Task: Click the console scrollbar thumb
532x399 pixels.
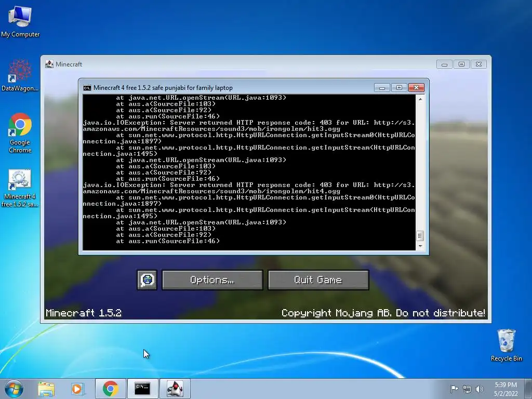Action: click(420, 235)
